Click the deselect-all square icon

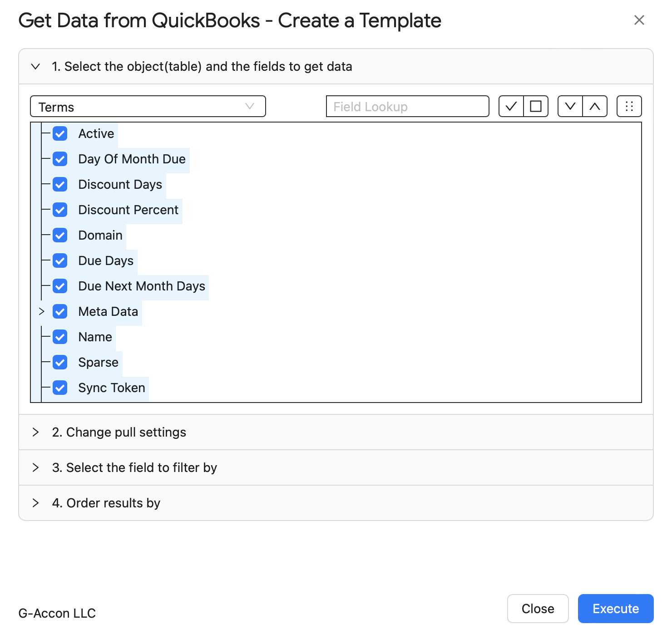pyautogui.click(x=536, y=106)
